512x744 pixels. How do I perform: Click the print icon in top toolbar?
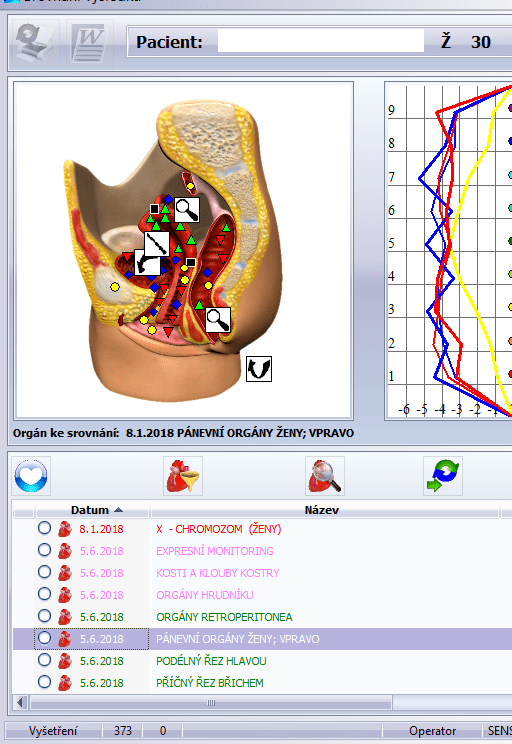35,43
